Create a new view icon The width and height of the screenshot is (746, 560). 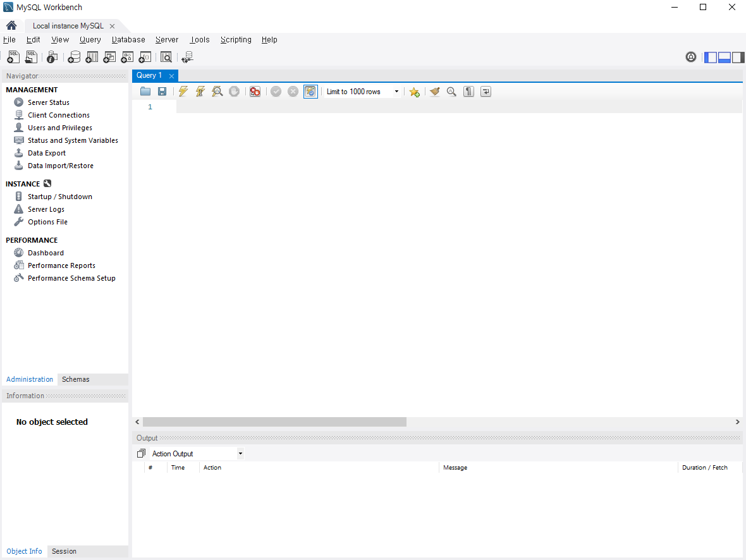point(109,57)
